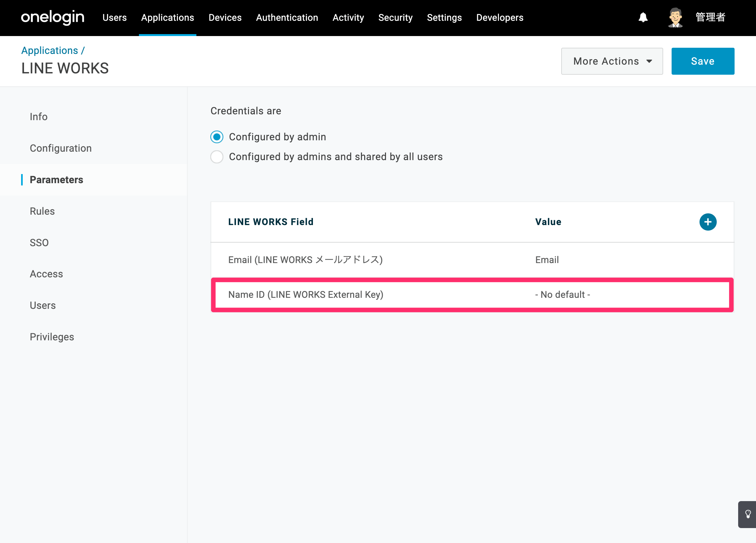Open the 管理者 account menu
This screenshot has width=756, height=543.
[710, 17]
